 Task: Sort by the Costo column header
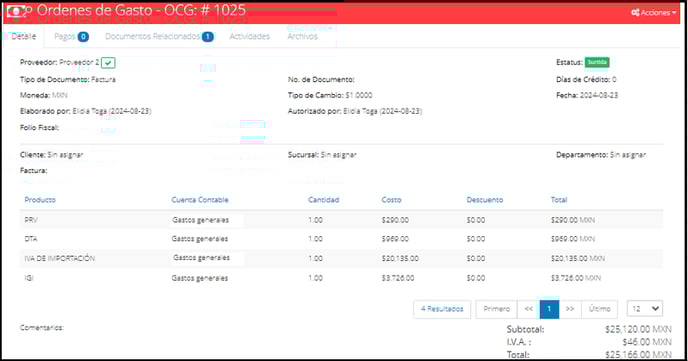[x=391, y=200]
